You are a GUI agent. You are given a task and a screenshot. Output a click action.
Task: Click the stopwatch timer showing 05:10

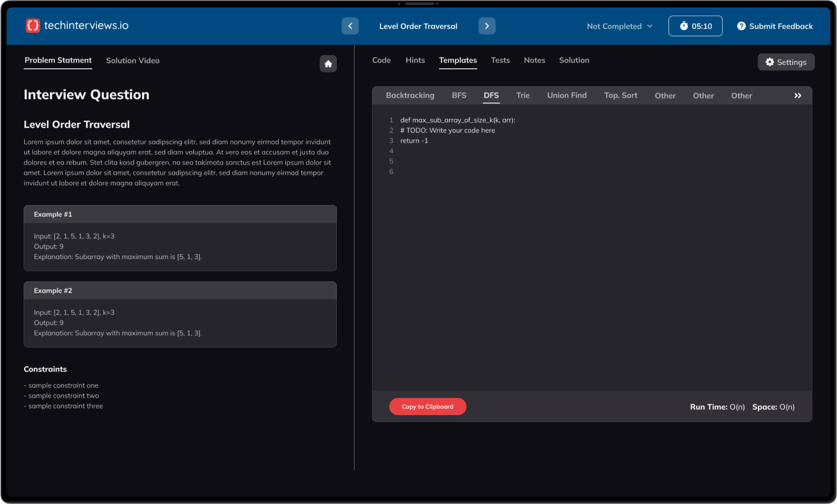695,26
